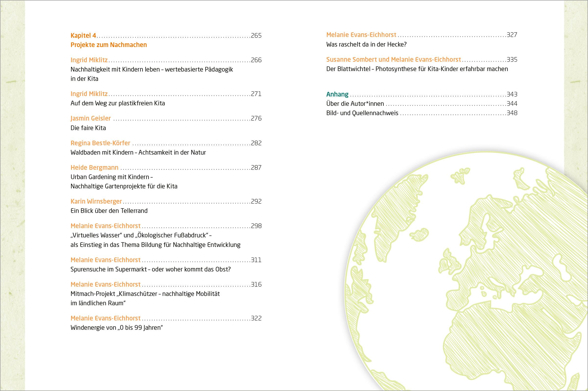Open 'Projekte zum Nachmachen' chapter title
Viewport: 588px width, 391px height.
[109, 45]
